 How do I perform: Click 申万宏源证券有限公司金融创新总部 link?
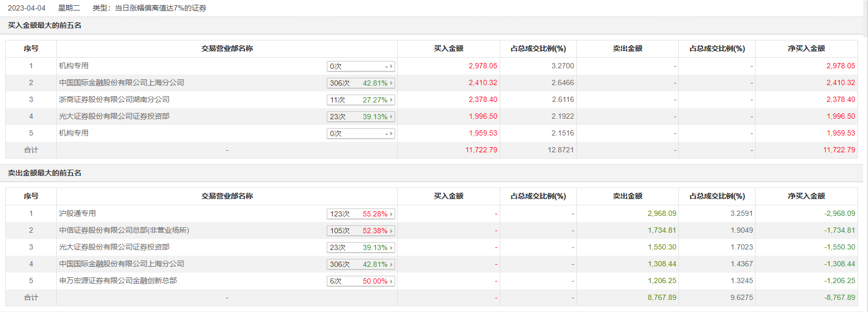[118, 280]
